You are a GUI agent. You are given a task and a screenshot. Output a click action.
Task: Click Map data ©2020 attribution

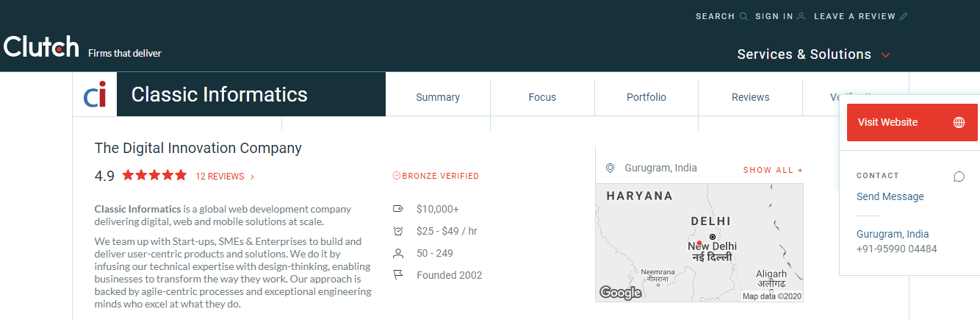coord(771,296)
